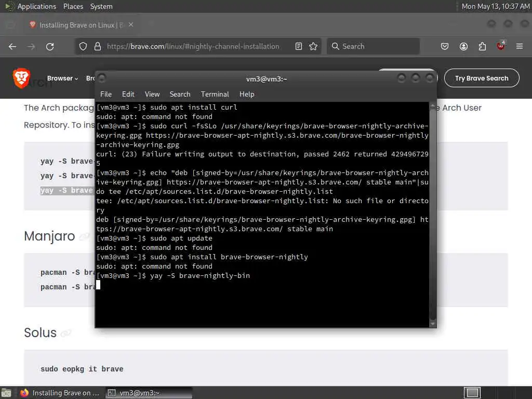
Task: Click 'yay -S brave-nightly-bin' terminal line
Action: click(x=200, y=275)
